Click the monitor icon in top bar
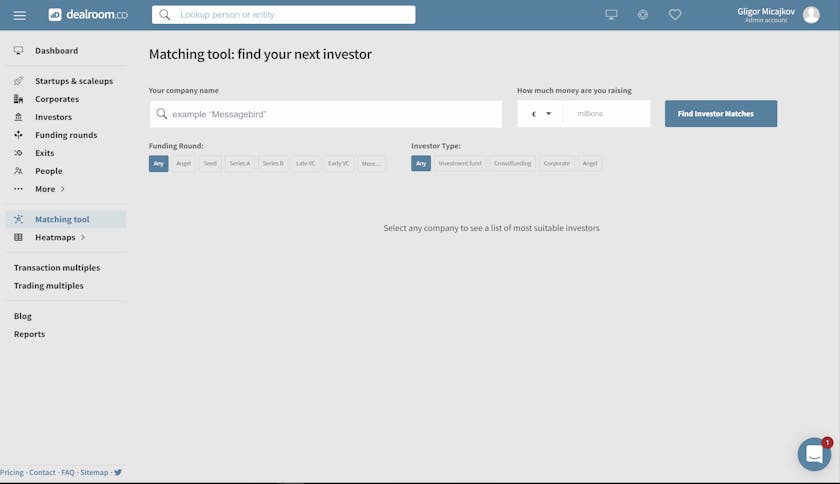 pyautogui.click(x=611, y=15)
